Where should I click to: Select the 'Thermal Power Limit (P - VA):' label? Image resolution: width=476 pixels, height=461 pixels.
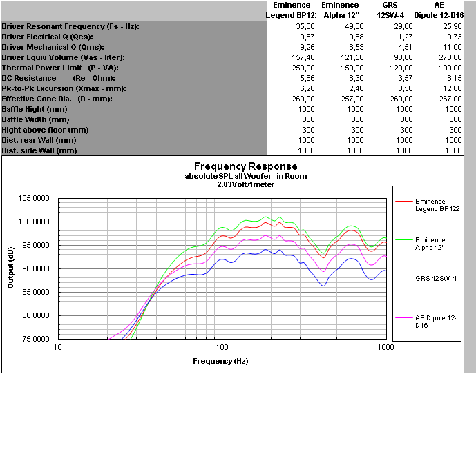(x=60, y=68)
